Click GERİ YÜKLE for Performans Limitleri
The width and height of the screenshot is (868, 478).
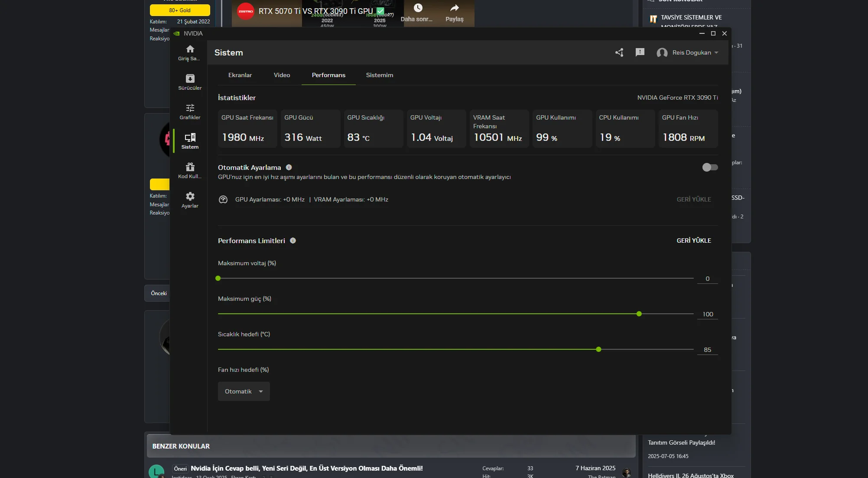click(693, 241)
